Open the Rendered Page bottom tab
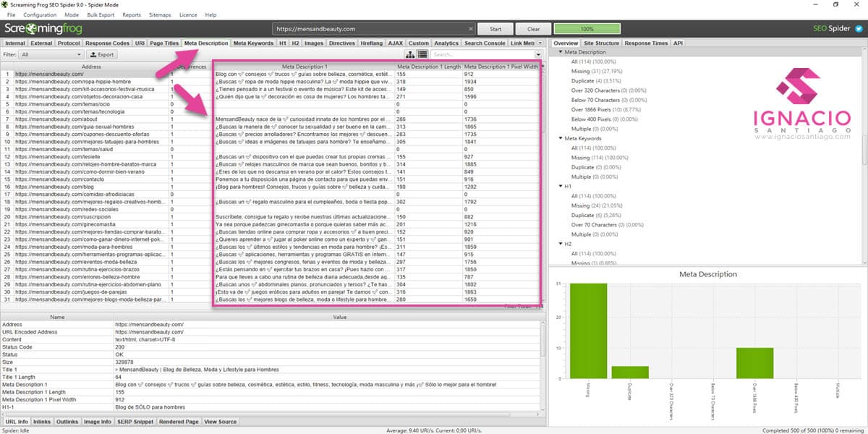Viewport: 868px width, 434px height. (179, 421)
